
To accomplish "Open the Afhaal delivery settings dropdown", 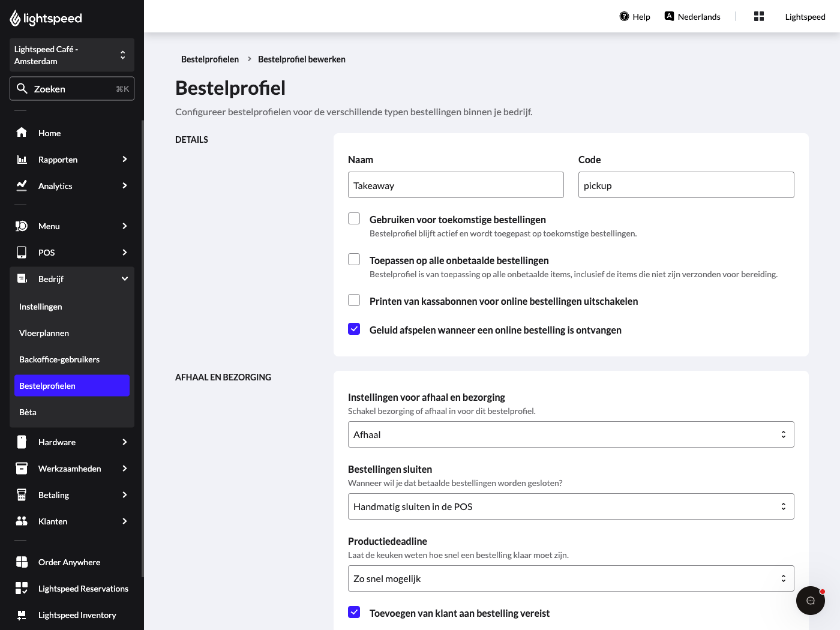I will point(571,434).
